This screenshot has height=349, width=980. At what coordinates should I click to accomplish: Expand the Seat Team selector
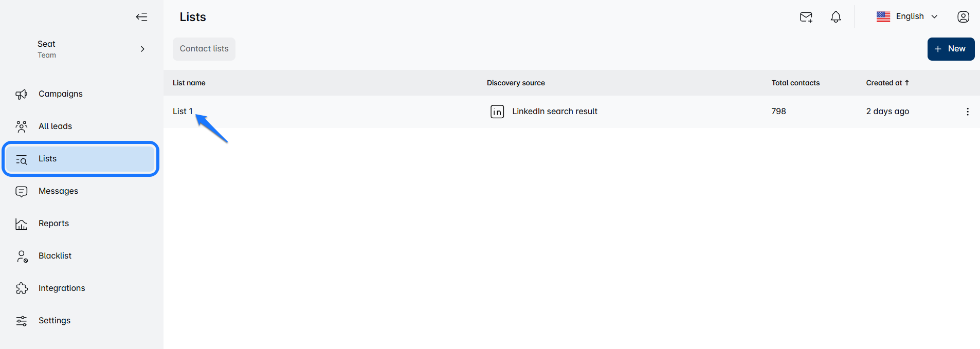click(142, 49)
